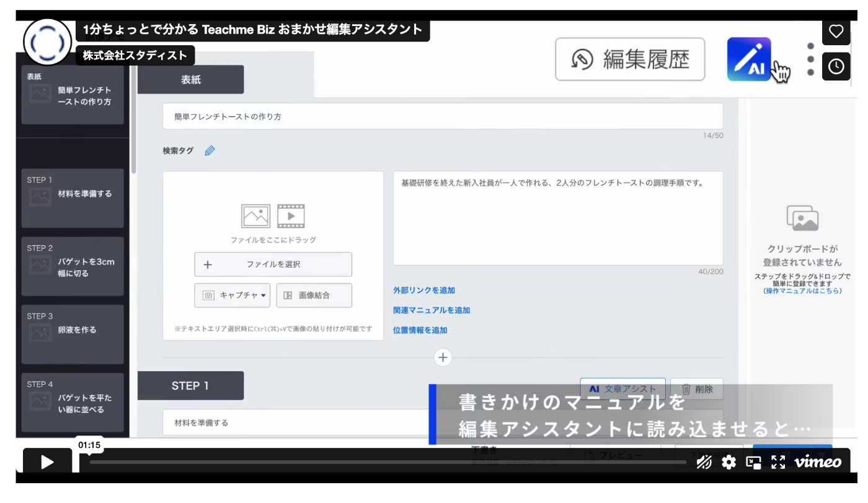Play the Vimeo video
The image size is (868, 503).
47,462
